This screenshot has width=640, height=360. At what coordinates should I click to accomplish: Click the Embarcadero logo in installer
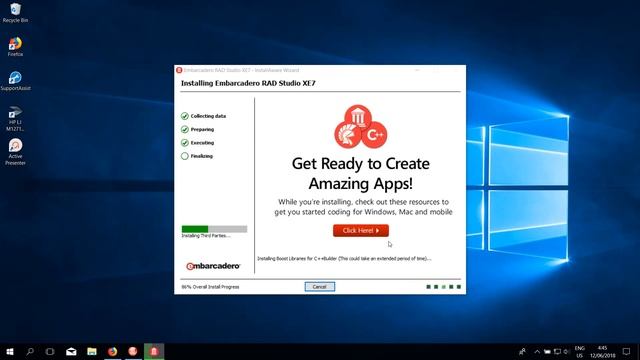pyautogui.click(x=213, y=266)
